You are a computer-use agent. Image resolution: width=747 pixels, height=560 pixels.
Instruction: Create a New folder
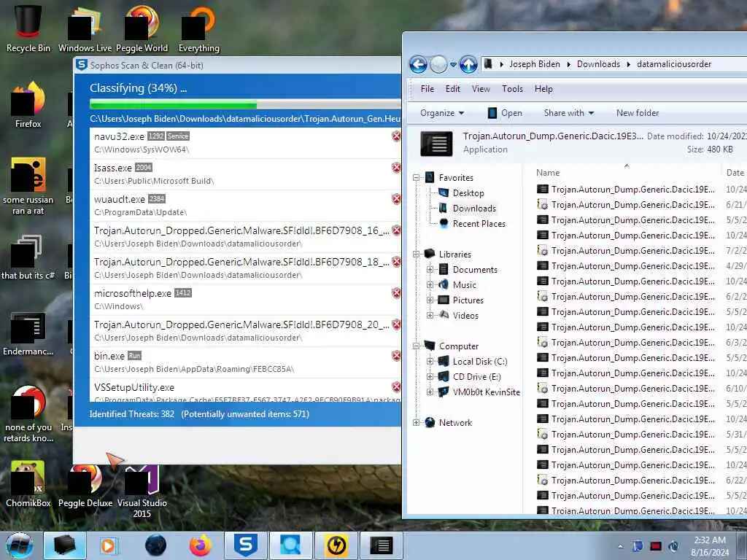pos(638,113)
